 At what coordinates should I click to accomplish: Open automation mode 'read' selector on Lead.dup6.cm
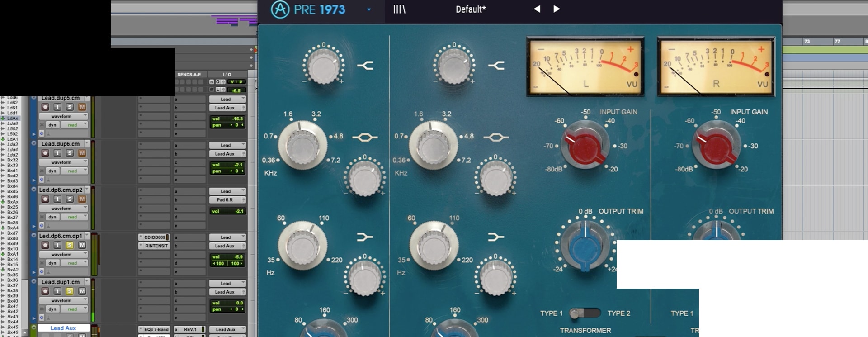(75, 171)
